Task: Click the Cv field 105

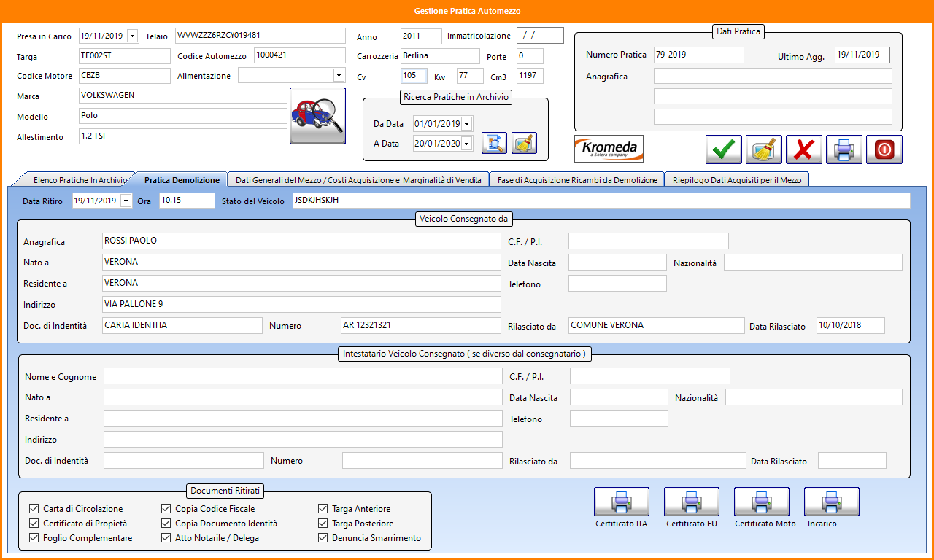Action: [414, 76]
